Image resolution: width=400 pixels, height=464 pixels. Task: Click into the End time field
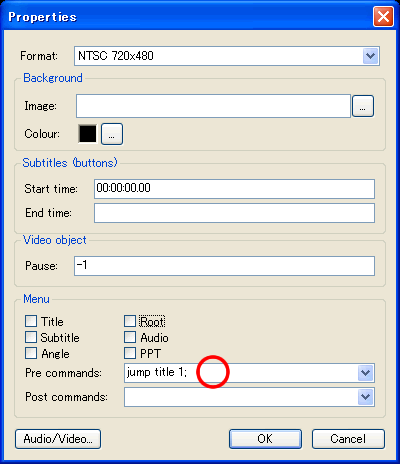click(x=234, y=213)
